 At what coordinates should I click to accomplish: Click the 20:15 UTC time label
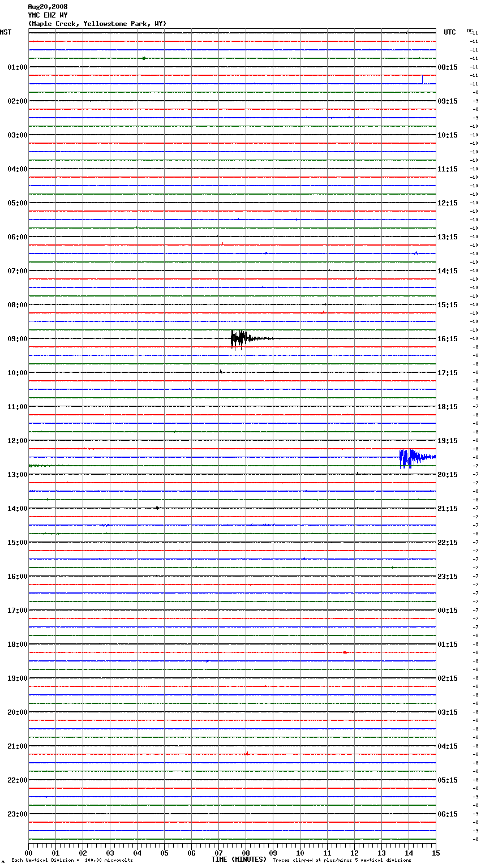tap(448, 475)
